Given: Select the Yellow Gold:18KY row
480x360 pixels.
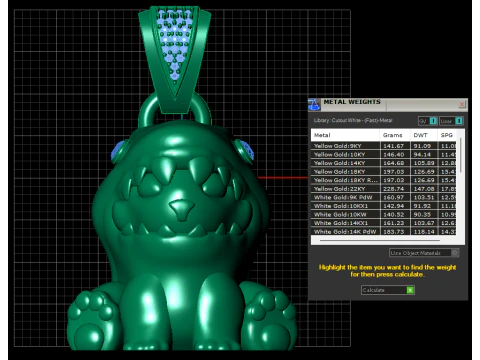Looking at the screenshot, I should coord(384,172).
